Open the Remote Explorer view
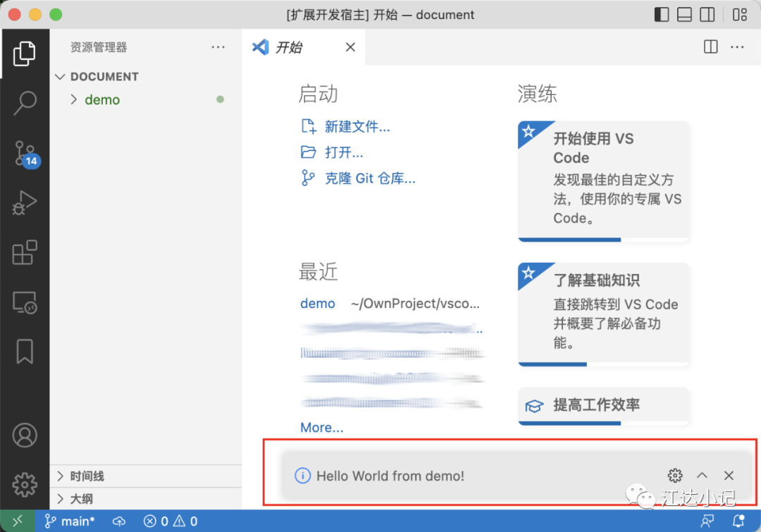 (x=24, y=302)
